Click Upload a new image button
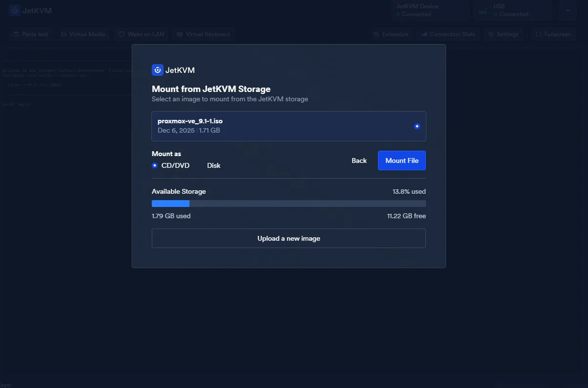The image size is (588, 388). [x=288, y=238]
